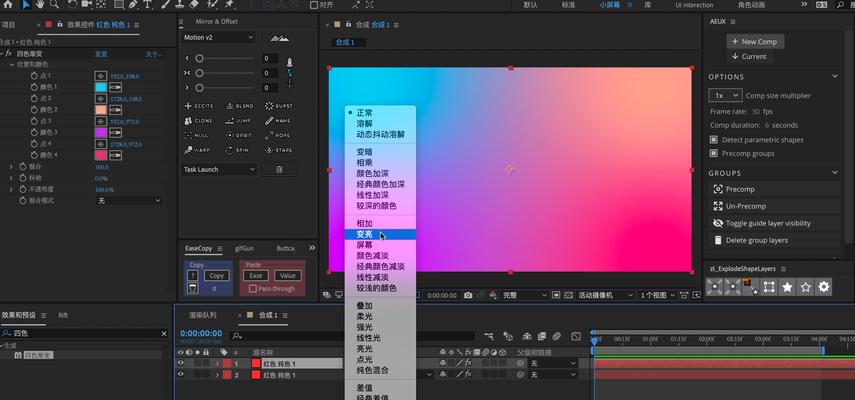Toggle stopwatch for 点 1 property

pyautogui.click(x=34, y=76)
